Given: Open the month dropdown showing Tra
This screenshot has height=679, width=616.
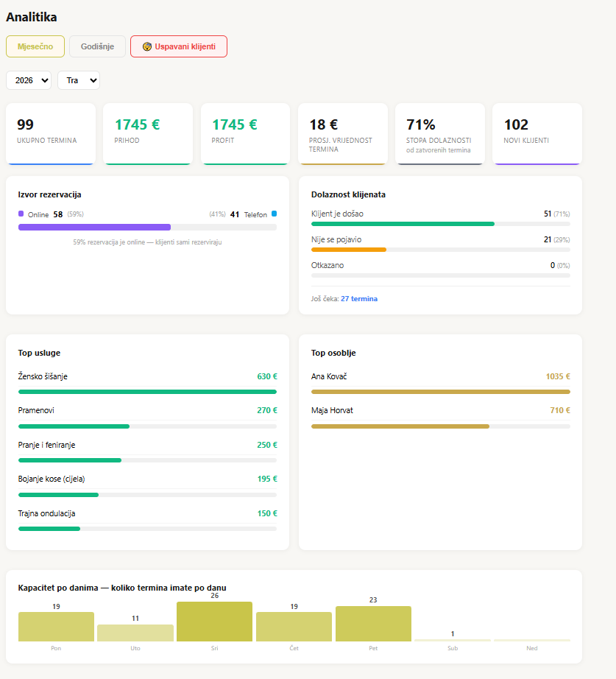Looking at the screenshot, I should coord(78,80).
